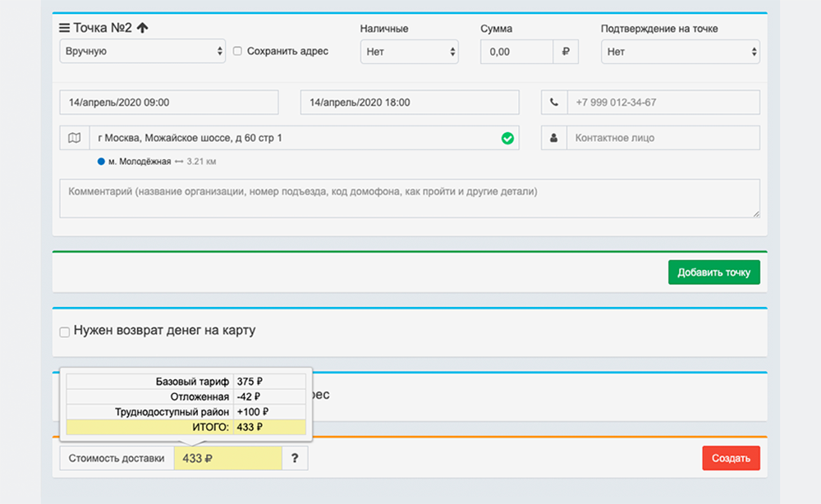Click the Комментарий text area
The height and width of the screenshot is (504, 821).
[x=410, y=199]
